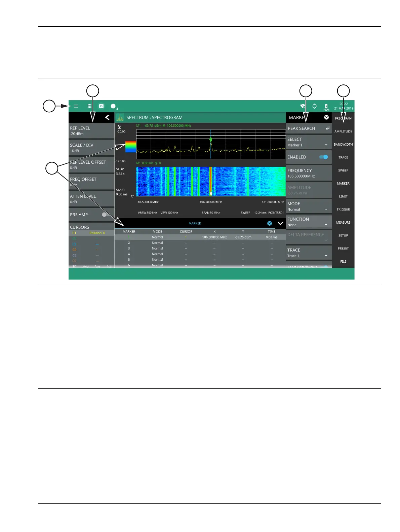The width and height of the screenshot is (400, 532).
Task: Open the MEASURE menu
Action: click(x=343, y=223)
